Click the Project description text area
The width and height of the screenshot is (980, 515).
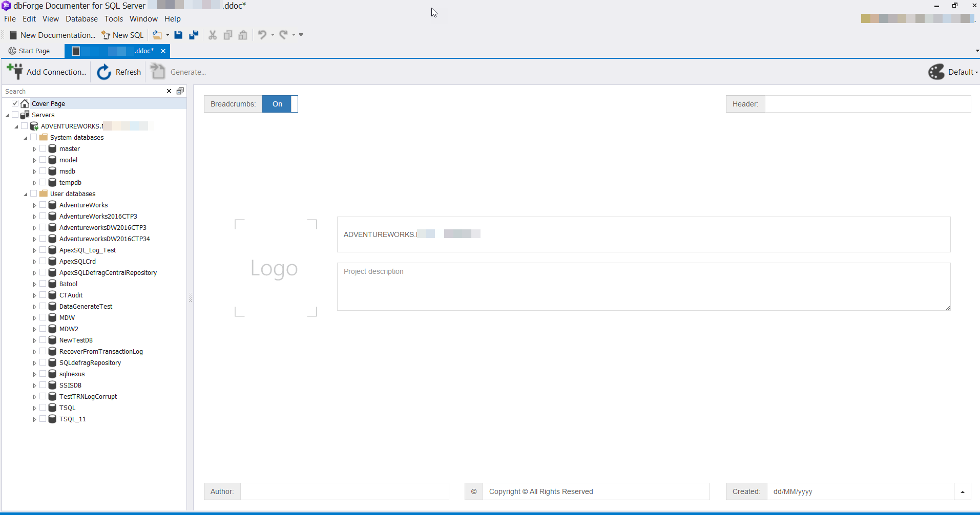click(x=643, y=287)
